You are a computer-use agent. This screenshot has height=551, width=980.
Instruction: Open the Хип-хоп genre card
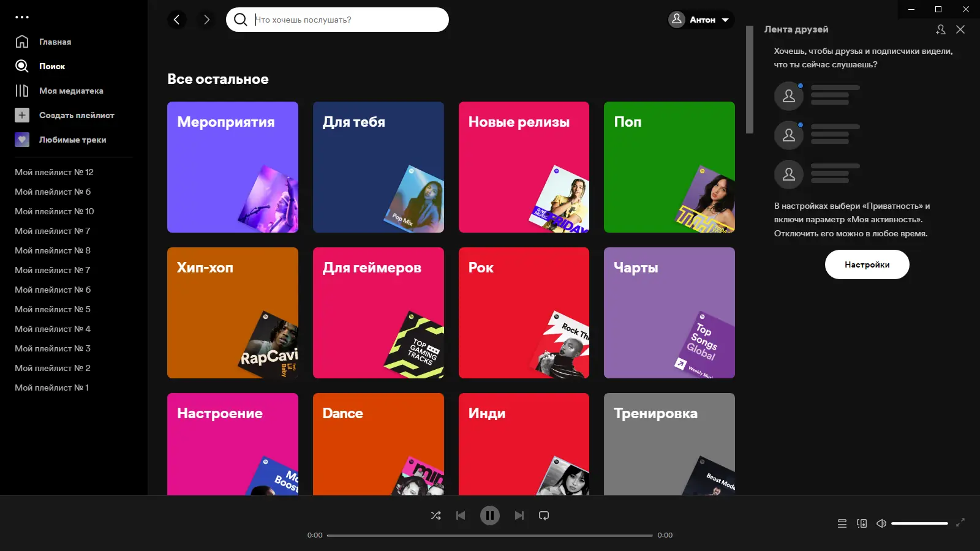[x=233, y=313]
